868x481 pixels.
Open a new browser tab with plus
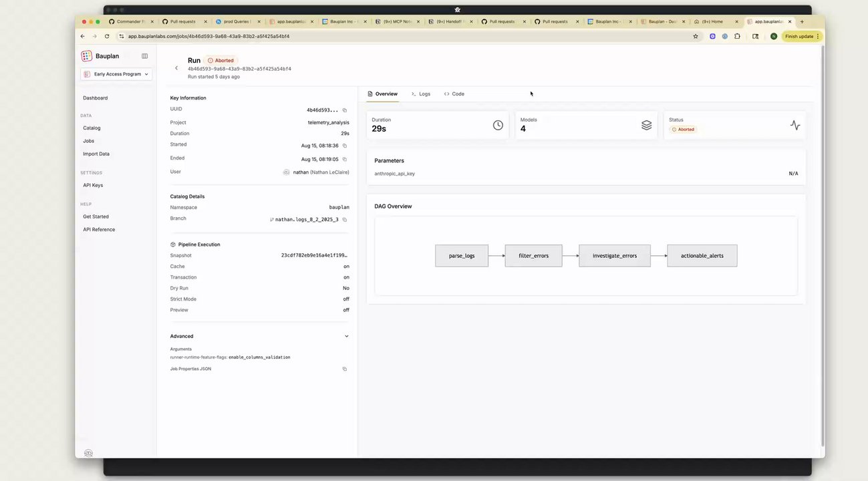(x=803, y=21)
